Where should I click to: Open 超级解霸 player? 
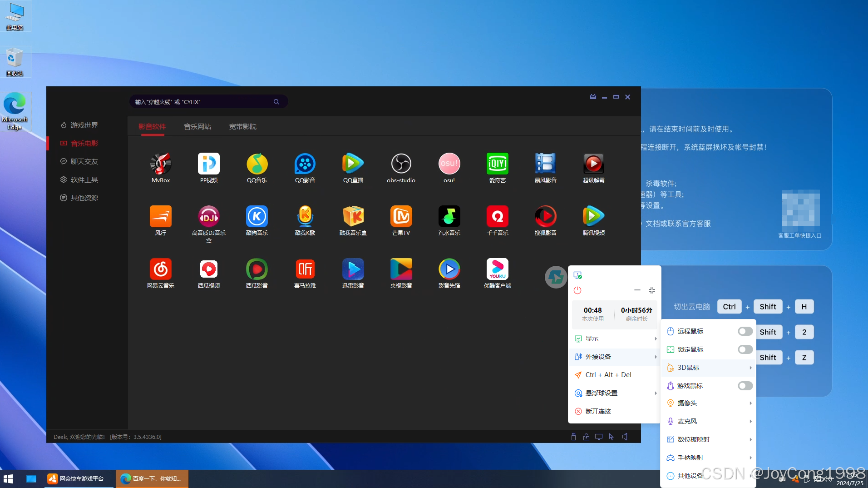pos(594,168)
